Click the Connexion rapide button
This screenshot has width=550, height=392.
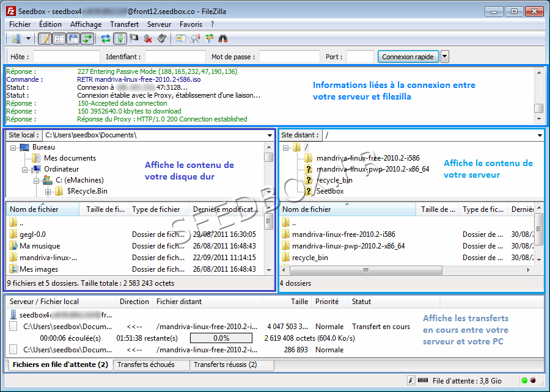pos(408,56)
